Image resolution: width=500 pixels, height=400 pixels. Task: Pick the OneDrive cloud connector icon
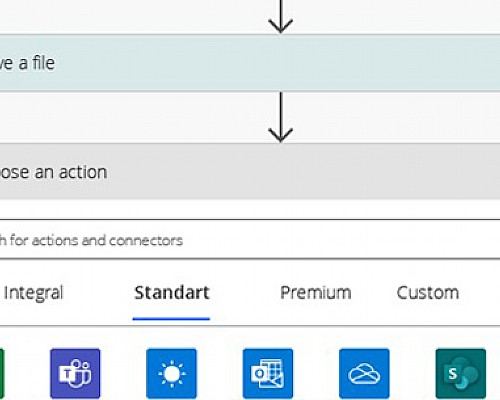click(x=364, y=373)
